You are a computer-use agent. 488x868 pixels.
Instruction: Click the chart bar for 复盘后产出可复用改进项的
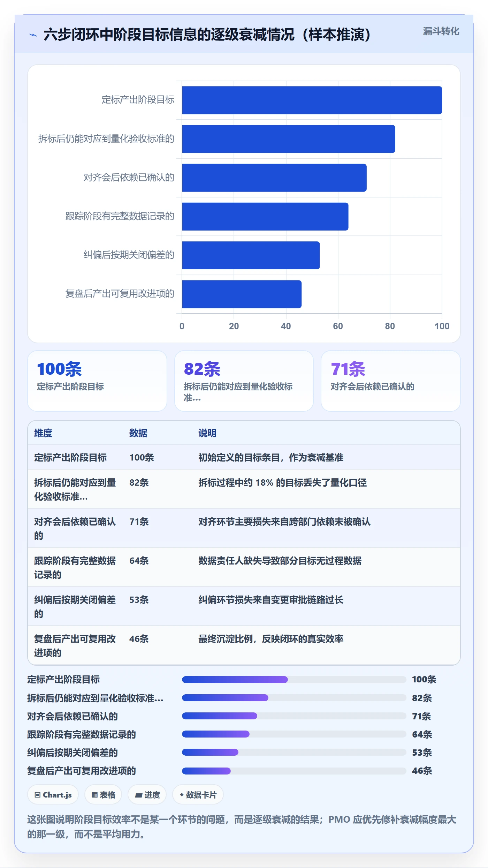[x=242, y=294]
